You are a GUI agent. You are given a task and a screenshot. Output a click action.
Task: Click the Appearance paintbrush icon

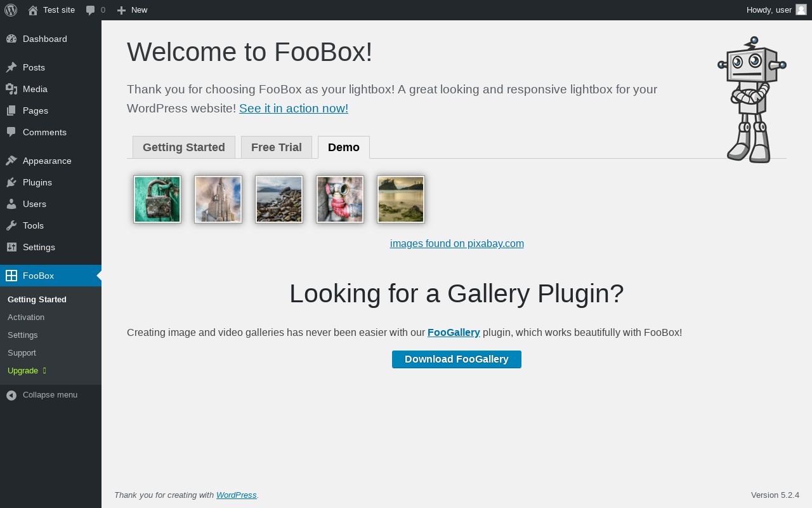(x=11, y=161)
